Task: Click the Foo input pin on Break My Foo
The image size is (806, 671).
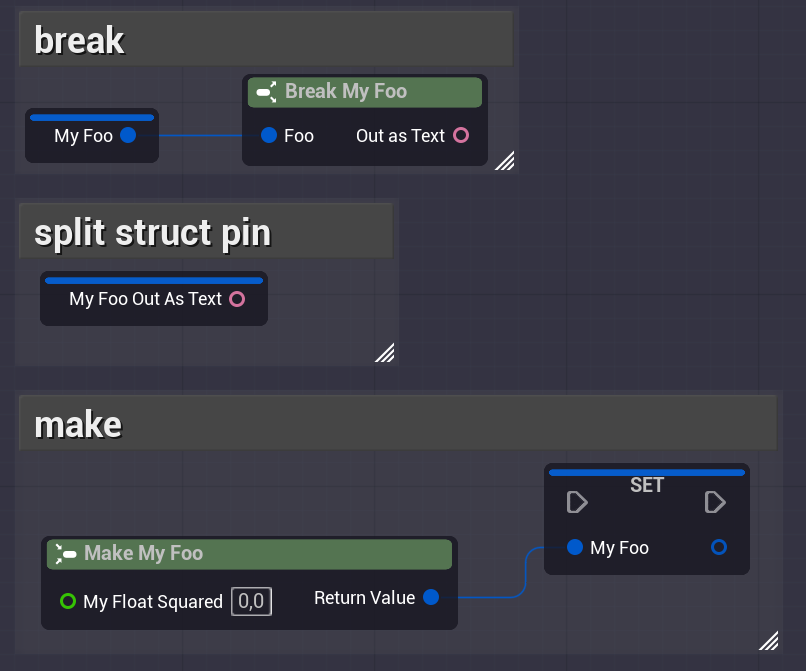Action: pos(269,135)
